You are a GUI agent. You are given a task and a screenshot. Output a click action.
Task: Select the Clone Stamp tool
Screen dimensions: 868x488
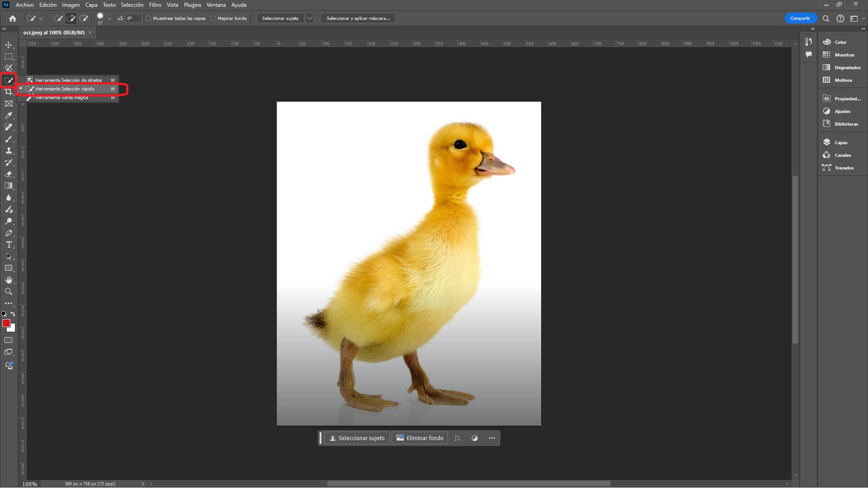point(9,150)
